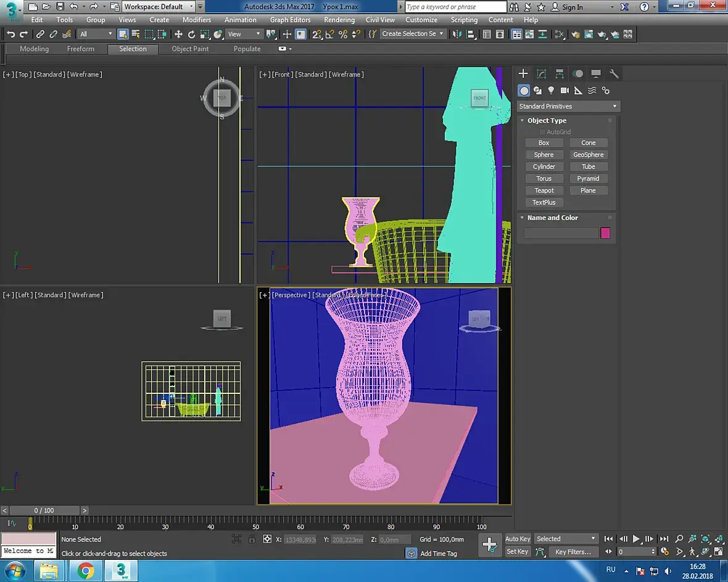
Task: Open the Modify tab in command panel
Action: 541,74
